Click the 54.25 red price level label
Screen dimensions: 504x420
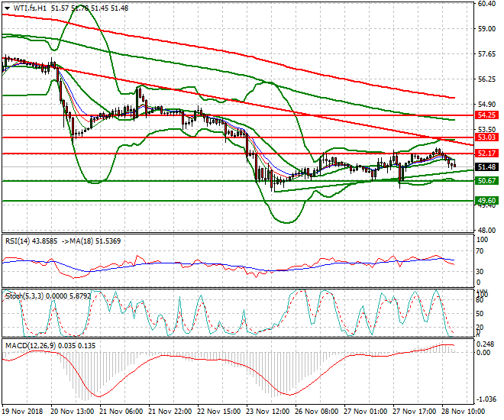(x=486, y=115)
